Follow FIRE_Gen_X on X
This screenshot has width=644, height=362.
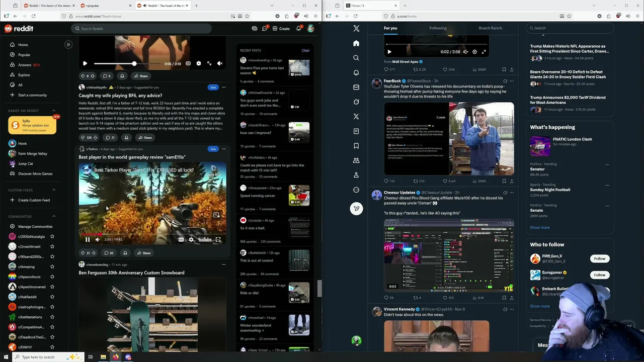coord(599,258)
